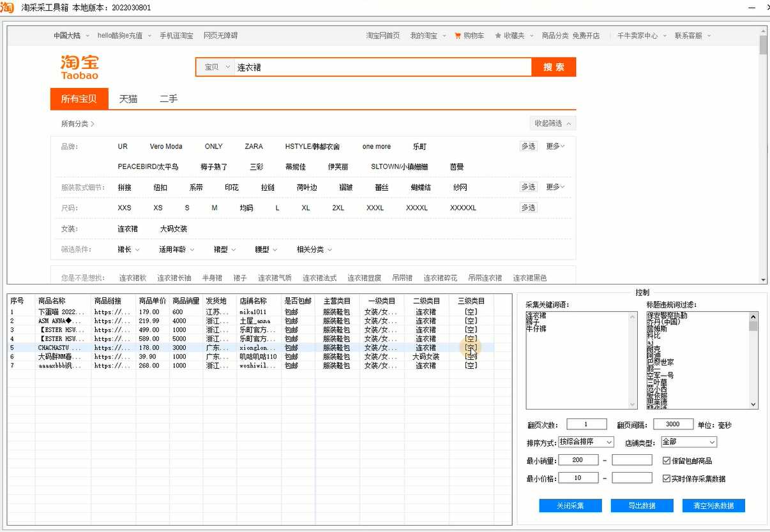
Task: Click 多选 button in the brand row
Action: [x=528, y=146]
